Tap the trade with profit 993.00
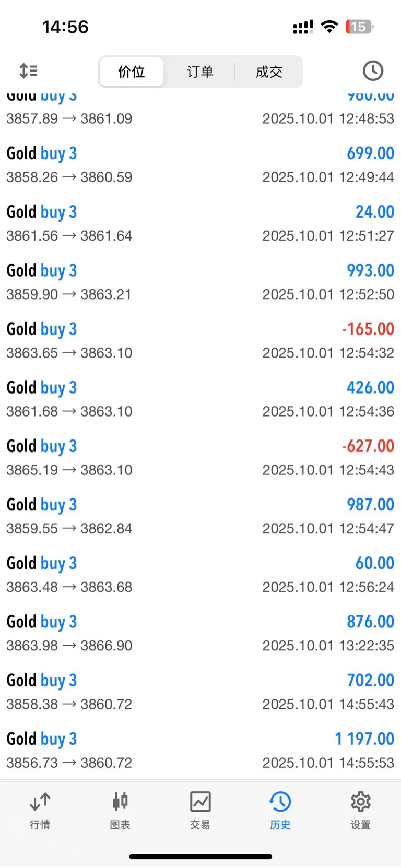 point(200,281)
